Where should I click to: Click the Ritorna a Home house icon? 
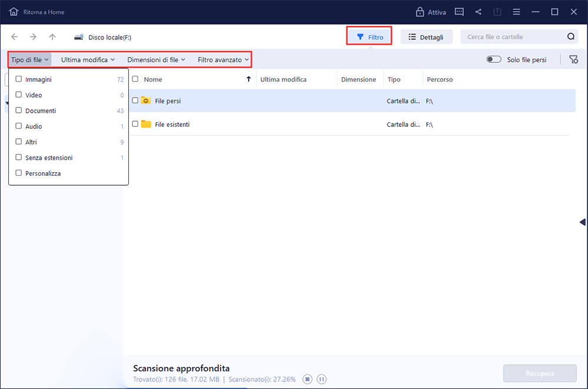click(x=14, y=12)
